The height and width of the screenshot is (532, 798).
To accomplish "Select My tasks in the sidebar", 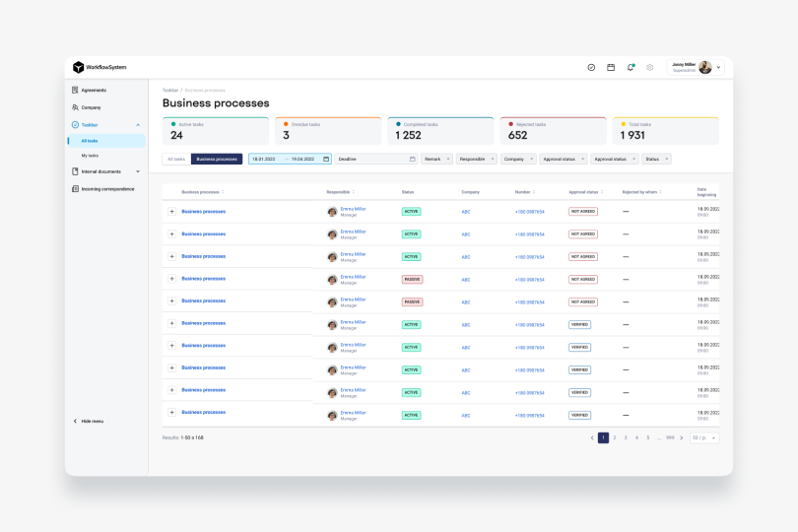I will click(x=90, y=156).
